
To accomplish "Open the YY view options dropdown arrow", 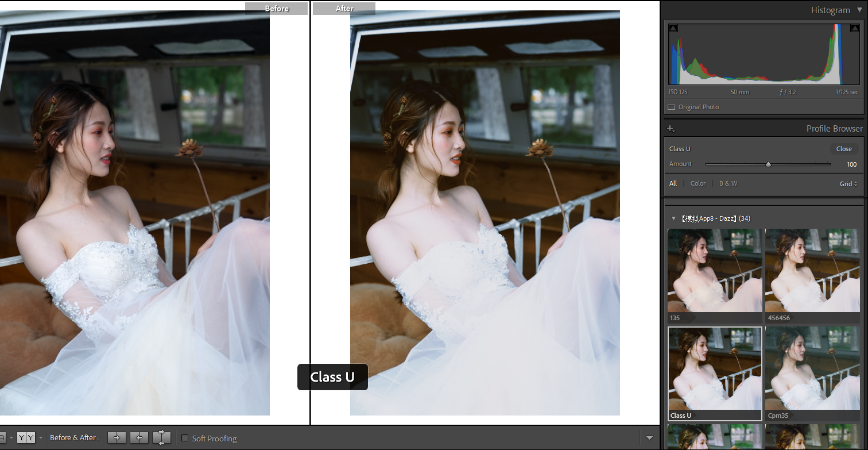I will point(41,438).
